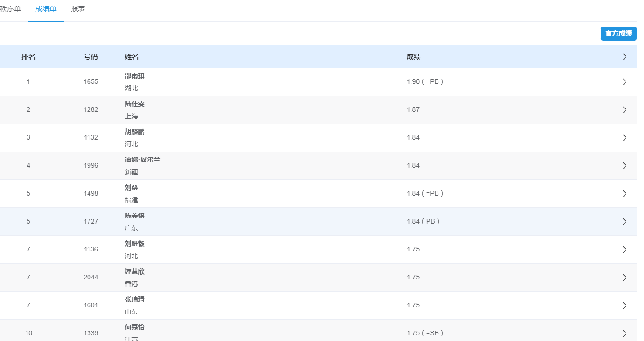Expand details for 张瑞琦 row
Viewport: 644px width, 341px height.
625,305
